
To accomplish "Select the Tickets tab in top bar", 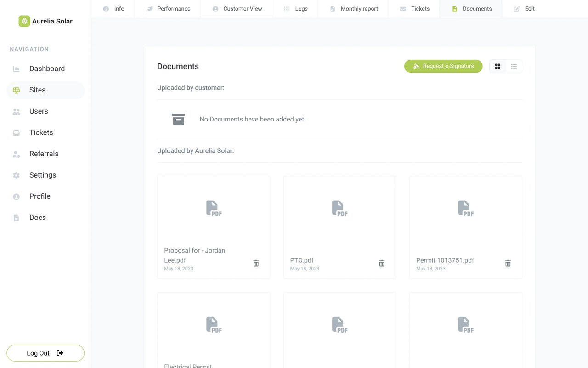I will pyautogui.click(x=414, y=9).
